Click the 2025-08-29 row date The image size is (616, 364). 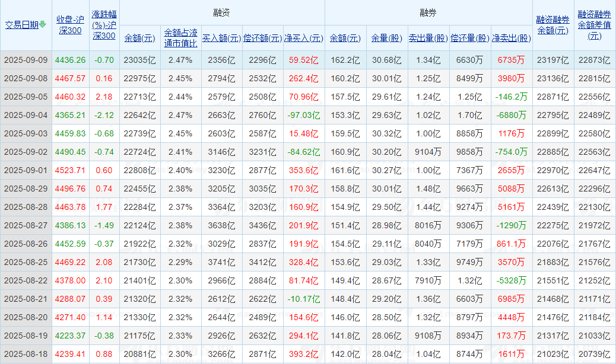point(26,189)
